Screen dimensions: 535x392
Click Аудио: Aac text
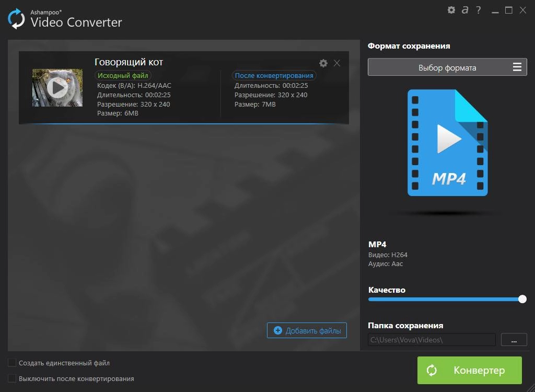(x=386, y=263)
